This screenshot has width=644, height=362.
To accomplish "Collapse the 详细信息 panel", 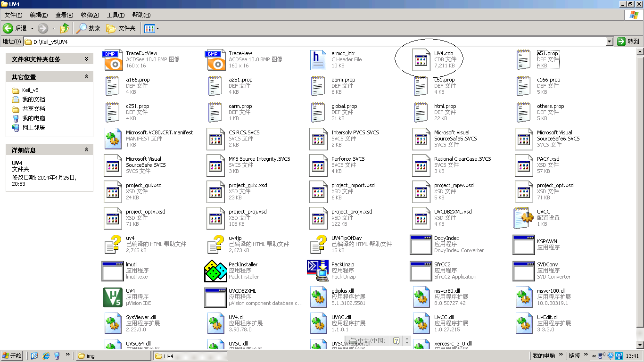I will [x=86, y=150].
